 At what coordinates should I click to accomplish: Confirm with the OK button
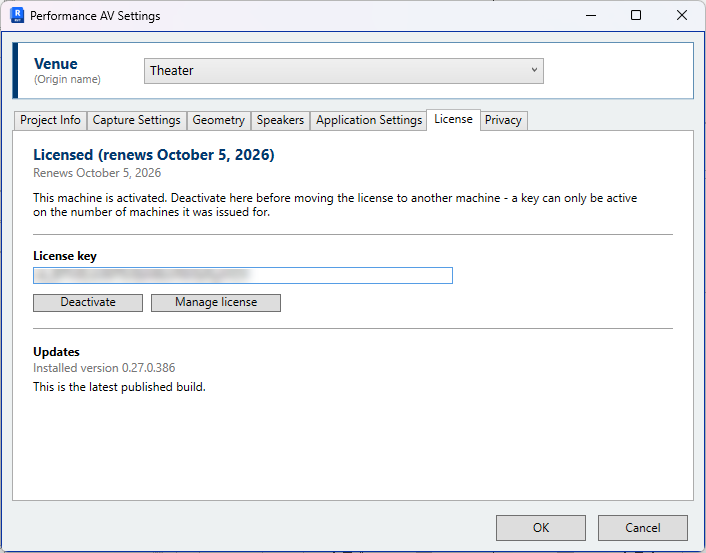541,528
